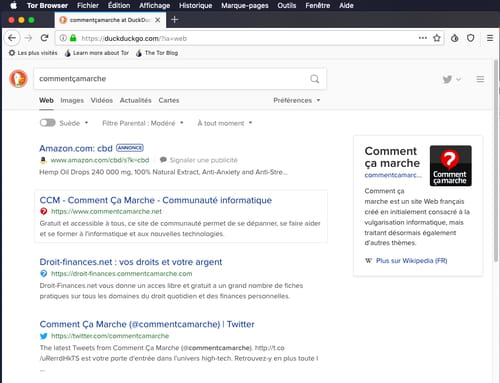Switch to the Images tab
The width and height of the screenshot is (500, 383).
tap(72, 100)
